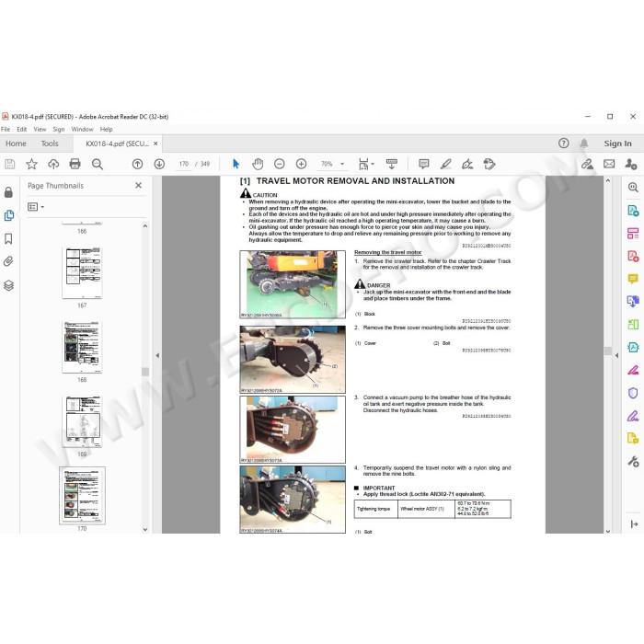Expand the zoom level 70% dropdown

click(342, 165)
